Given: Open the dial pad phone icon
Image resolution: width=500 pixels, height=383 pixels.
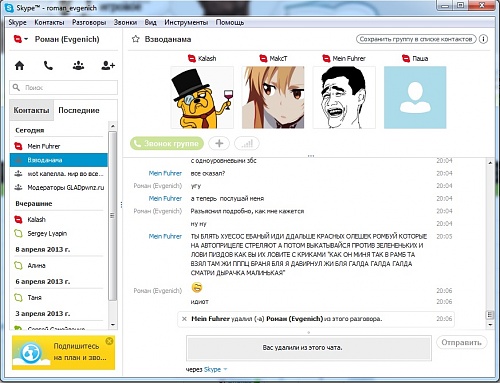Looking at the screenshot, I should coord(48,65).
